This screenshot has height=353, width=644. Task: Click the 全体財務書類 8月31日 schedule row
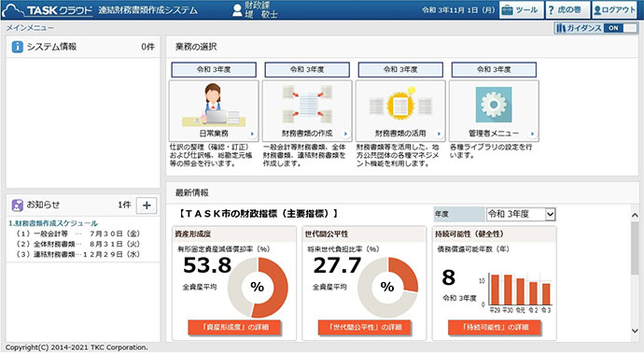click(77, 244)
